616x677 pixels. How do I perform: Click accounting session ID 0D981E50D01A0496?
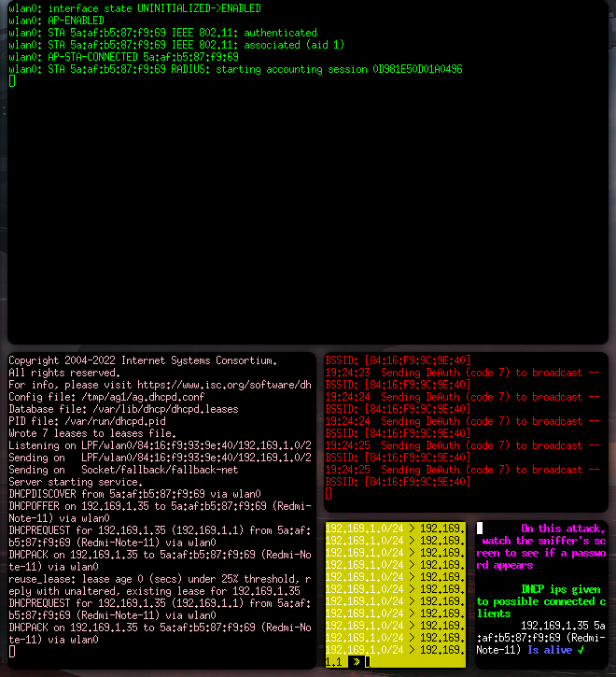417,69
